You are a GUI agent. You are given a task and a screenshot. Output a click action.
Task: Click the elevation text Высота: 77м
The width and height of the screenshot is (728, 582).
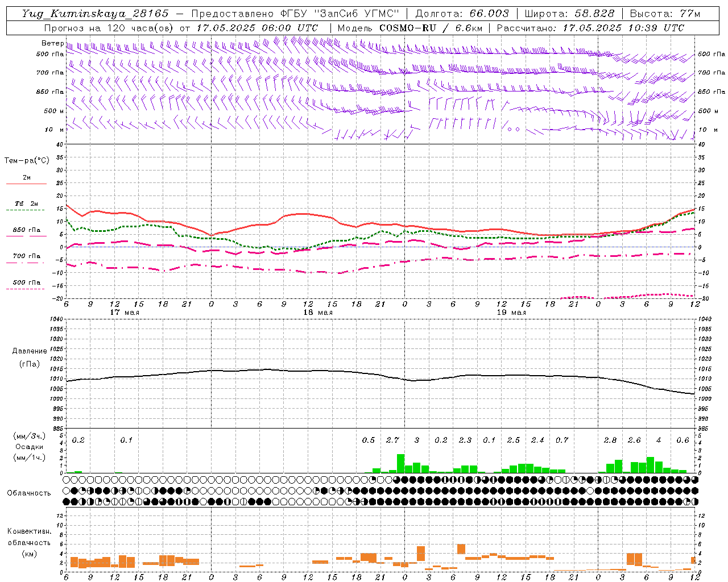(x=665, y=14)
